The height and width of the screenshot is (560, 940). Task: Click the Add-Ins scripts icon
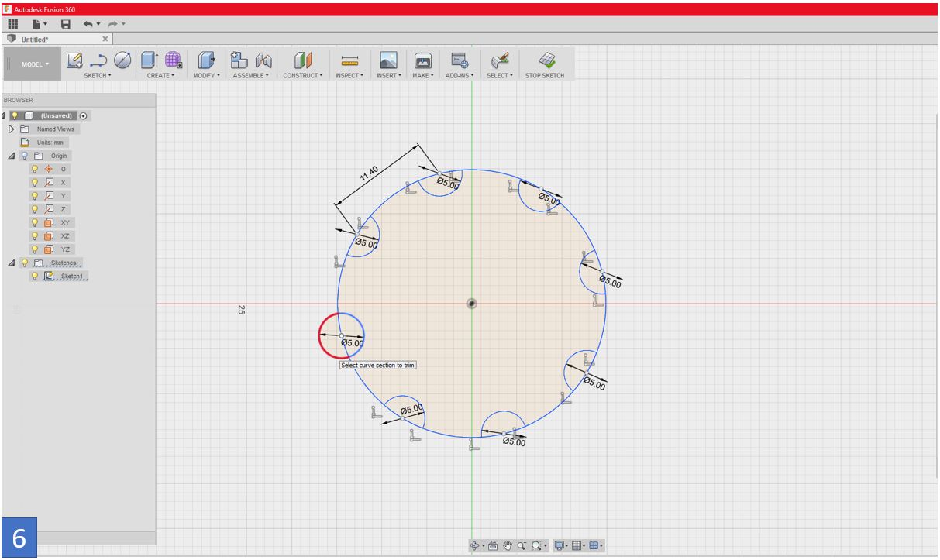click(x=460, y=60)
